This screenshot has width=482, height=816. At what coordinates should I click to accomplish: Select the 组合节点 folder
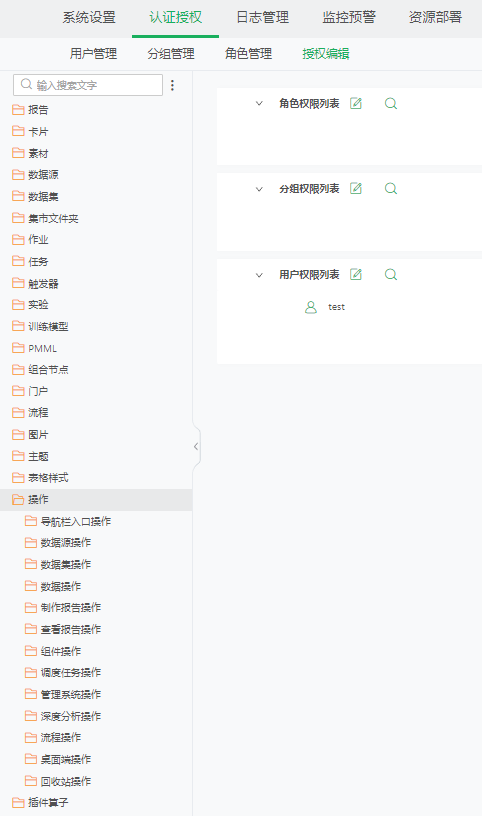(x=48, y=369)
